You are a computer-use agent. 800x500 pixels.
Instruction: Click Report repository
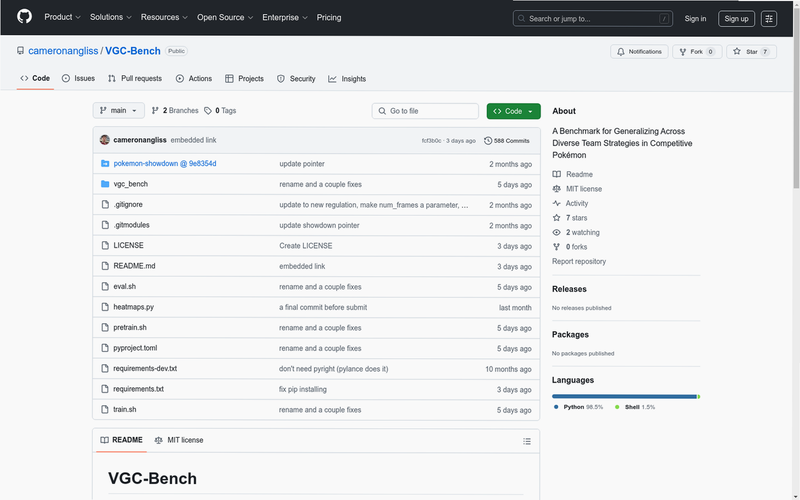(579, 261)
